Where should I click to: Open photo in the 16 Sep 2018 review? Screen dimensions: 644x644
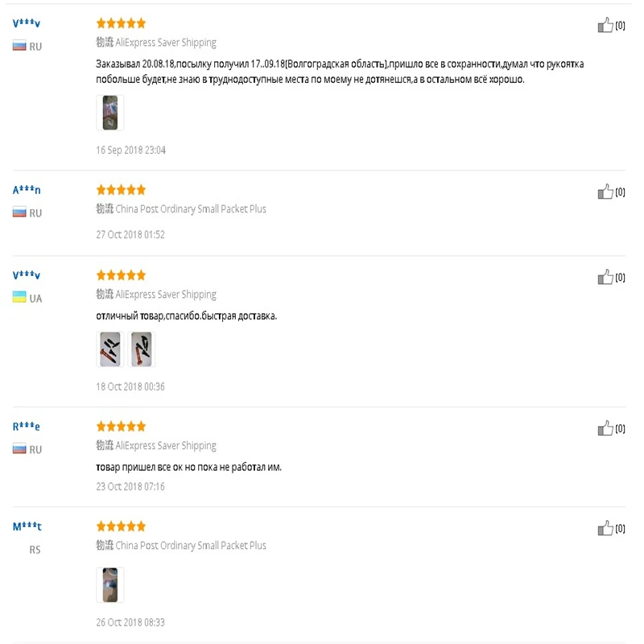coord(109,113)
